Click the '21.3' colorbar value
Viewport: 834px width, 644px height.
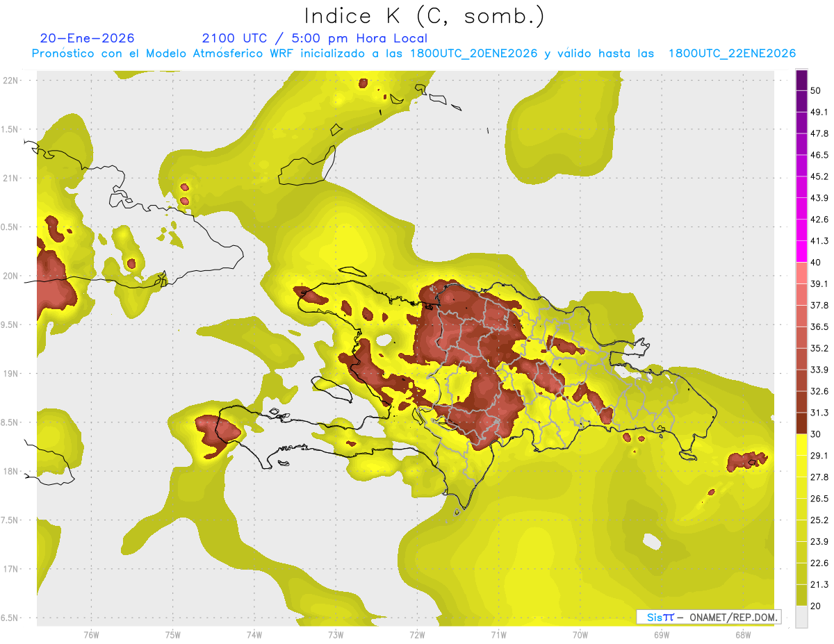click(x=819, y=585)
